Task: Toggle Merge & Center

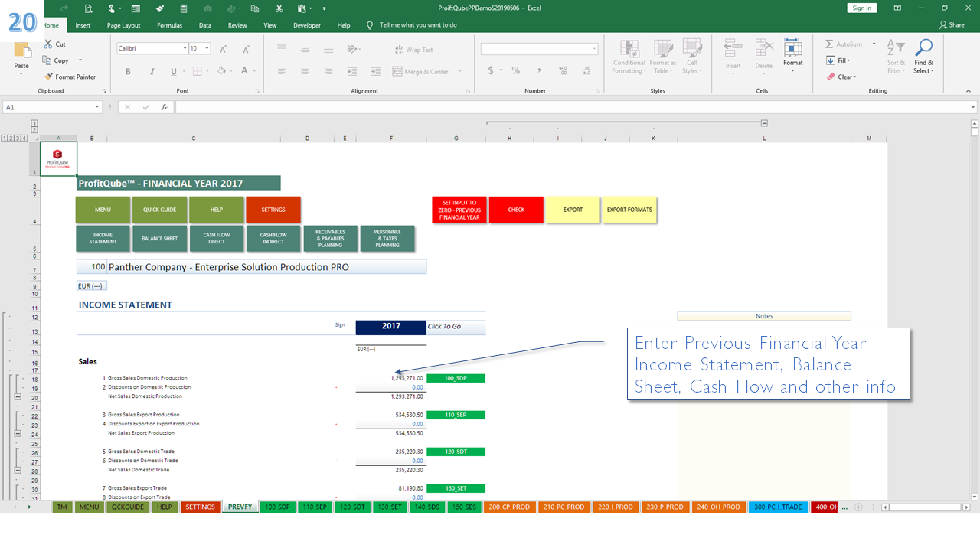Action: (x=420, y=71)
